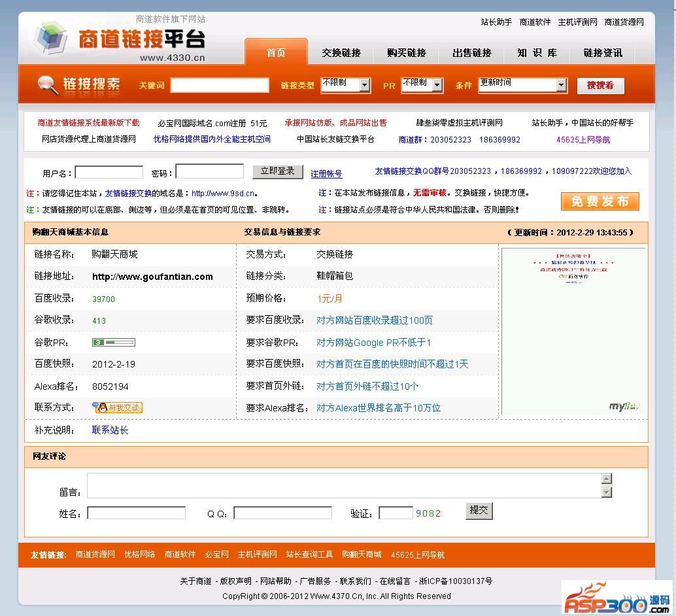676x616 pixels.
Task: Open the 联系站长 link
Action: 110,430
